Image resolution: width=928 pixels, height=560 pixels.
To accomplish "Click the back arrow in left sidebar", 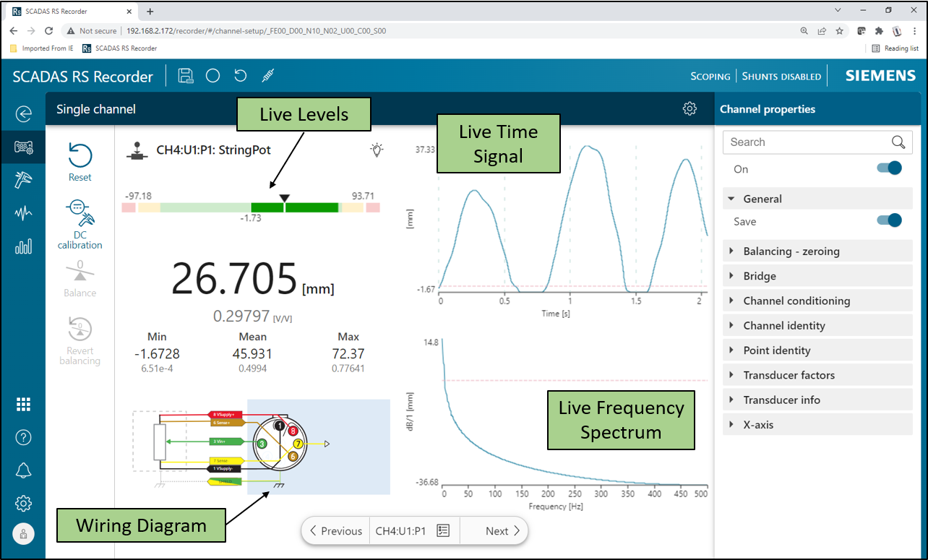I will coord(24,114).
